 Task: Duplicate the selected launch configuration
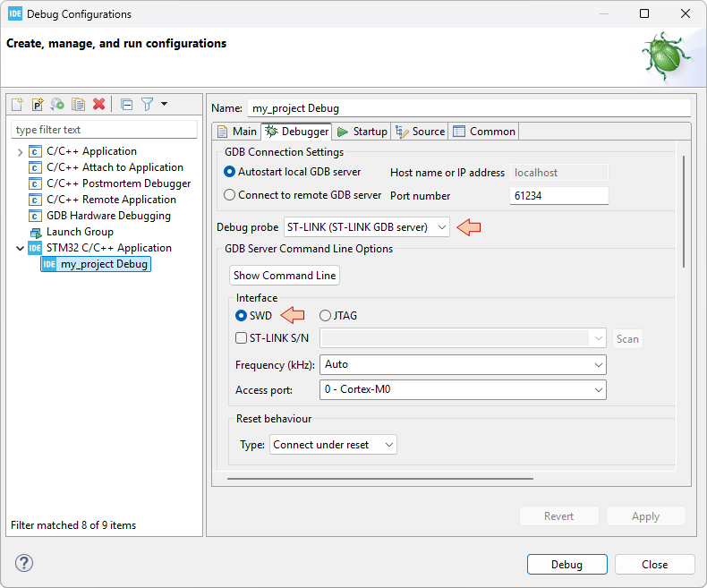(78, 105)
